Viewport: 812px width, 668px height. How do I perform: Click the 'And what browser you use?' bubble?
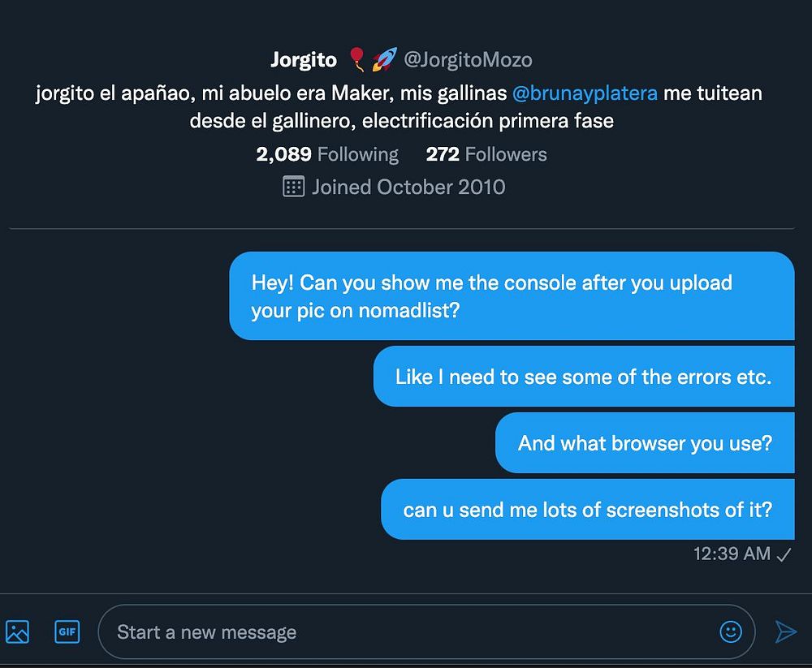645,443
